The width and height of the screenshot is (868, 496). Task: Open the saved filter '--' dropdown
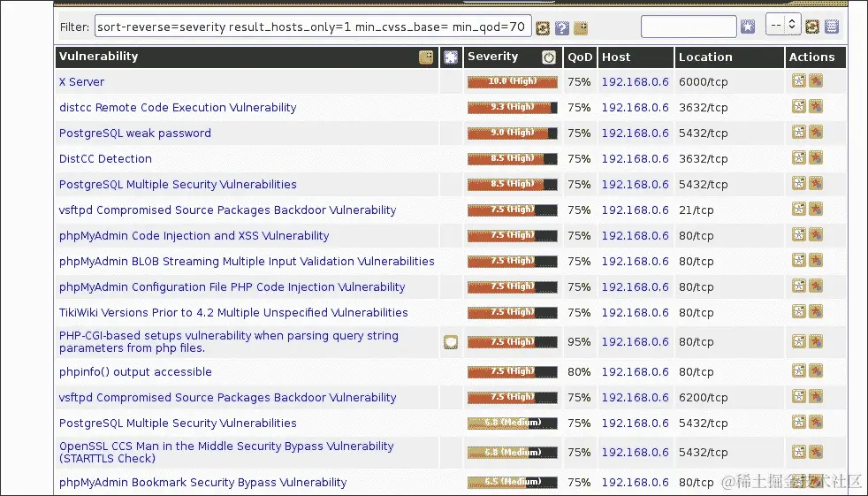(783, 25)
